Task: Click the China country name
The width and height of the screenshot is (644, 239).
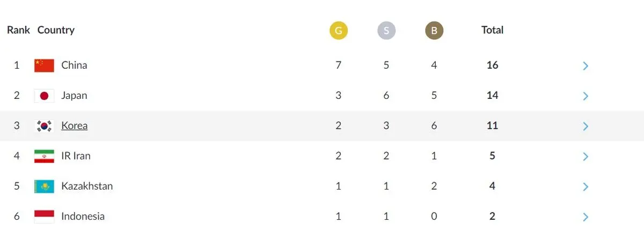Action: click(74, 65)
